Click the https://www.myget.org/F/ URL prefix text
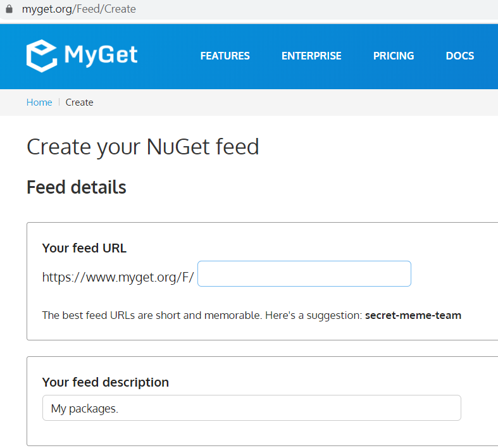The width and height of the screenshot is (498, 448). pyautogui.click(x=118, y=277)
